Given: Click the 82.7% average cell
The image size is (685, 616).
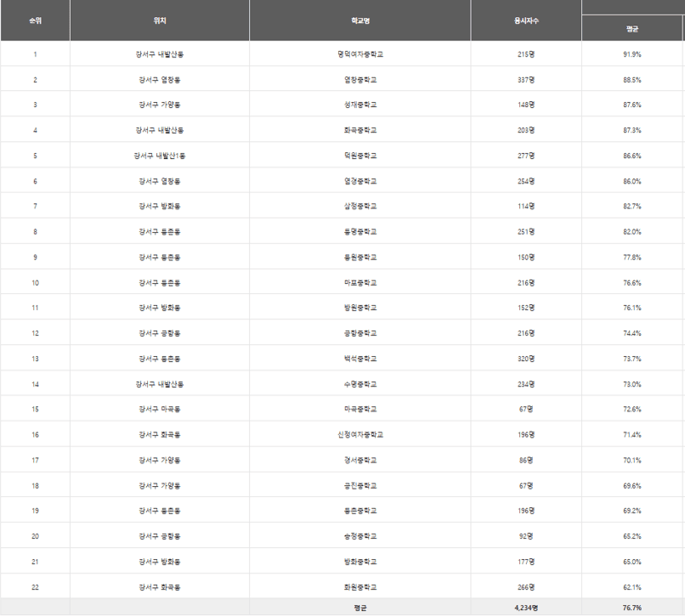Looking at the screenshot, I should click(x=632, y=206).
